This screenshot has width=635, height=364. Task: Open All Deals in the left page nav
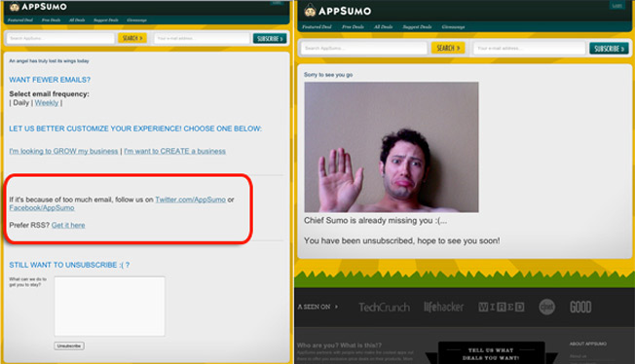coord(77,19)
